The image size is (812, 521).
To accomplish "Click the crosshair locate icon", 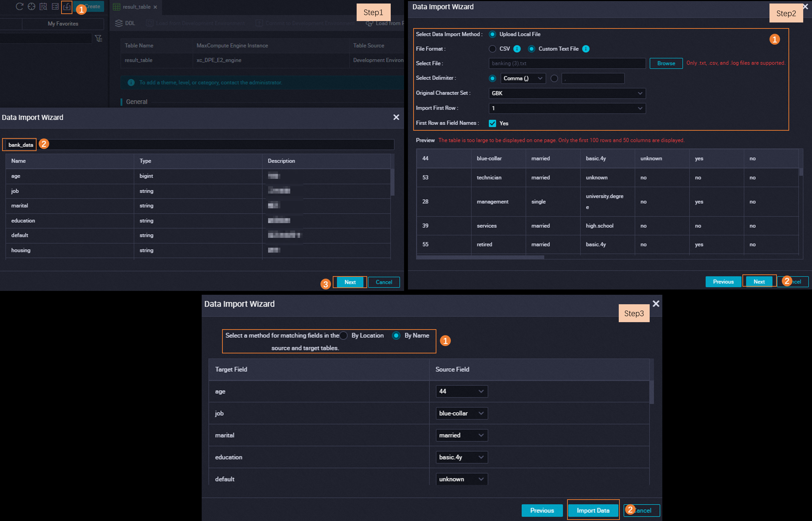I will pyautogui.click(x=32, y=7).
